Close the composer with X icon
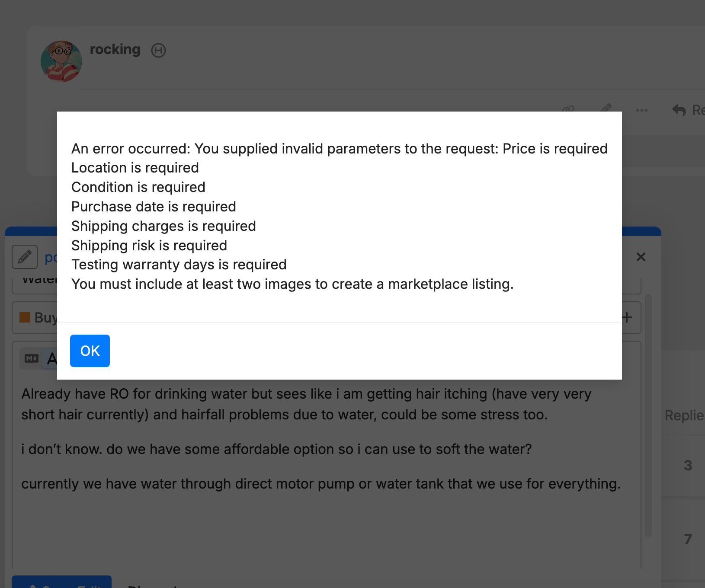The image size is (705, 588). (x=641, y=257)
